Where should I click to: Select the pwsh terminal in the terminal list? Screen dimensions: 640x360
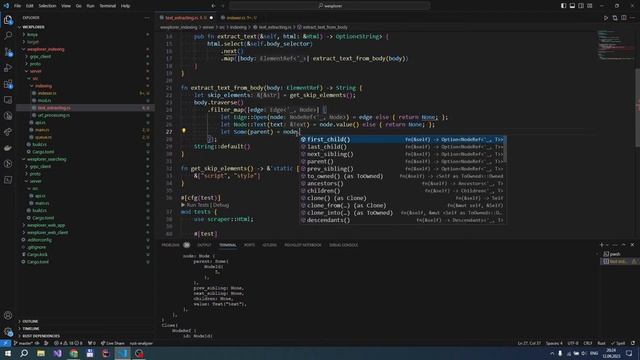(x=615, y=254)
